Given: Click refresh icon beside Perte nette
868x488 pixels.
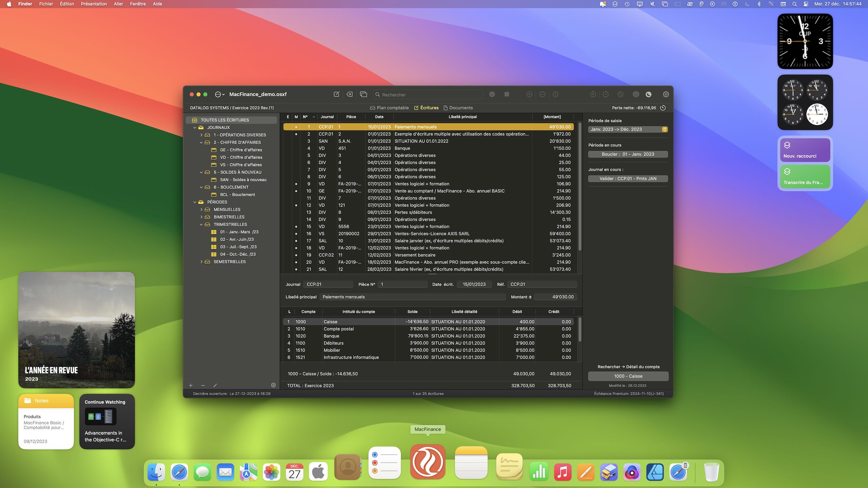Looking at the screenshot, I should pyautogui.click(x=663, y=108).
